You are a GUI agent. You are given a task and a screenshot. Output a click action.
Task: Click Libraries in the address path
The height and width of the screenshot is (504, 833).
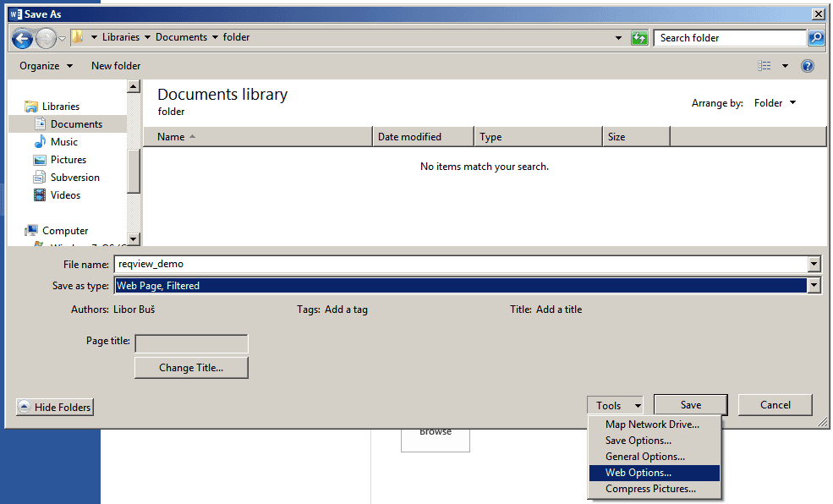[121, 37]
